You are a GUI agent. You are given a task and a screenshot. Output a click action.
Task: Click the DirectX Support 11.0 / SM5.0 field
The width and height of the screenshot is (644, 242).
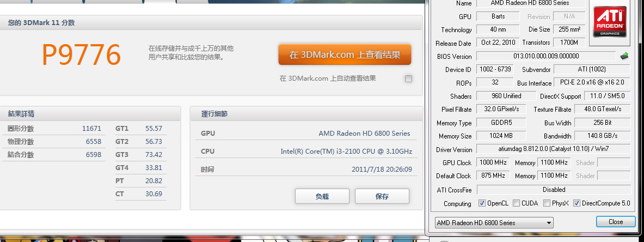click(607, 96)
